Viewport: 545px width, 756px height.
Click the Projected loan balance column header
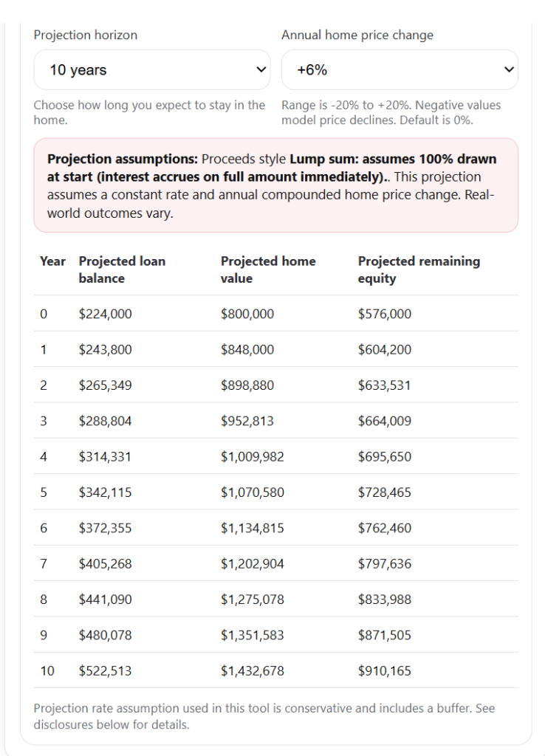[122, 269]
